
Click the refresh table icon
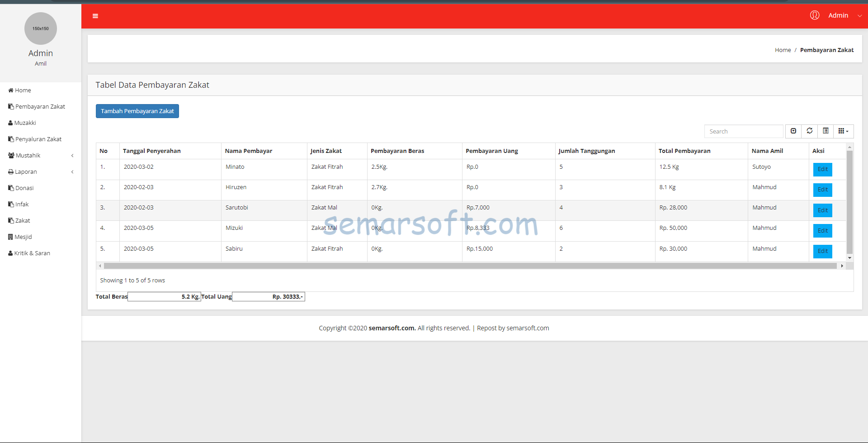point(809,131)
